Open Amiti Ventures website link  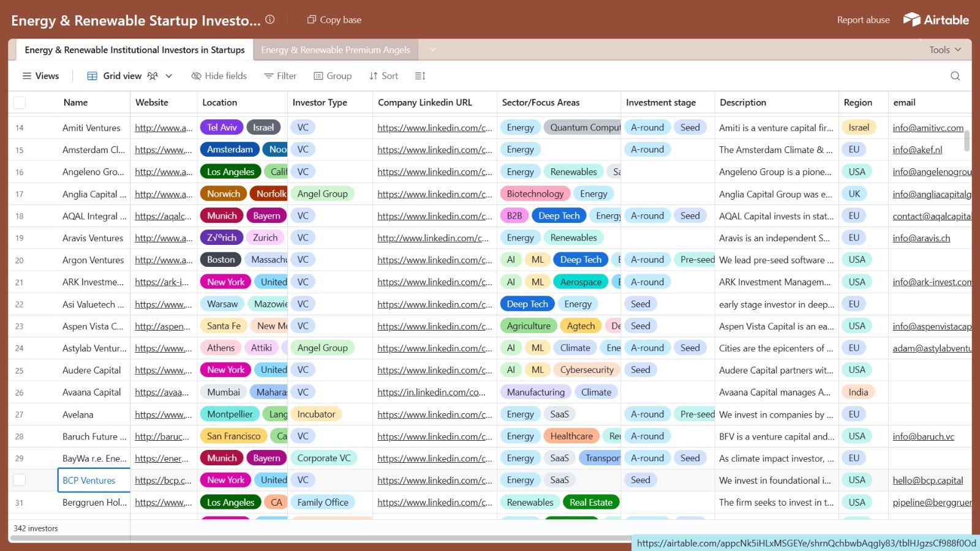tap(164, 128)
